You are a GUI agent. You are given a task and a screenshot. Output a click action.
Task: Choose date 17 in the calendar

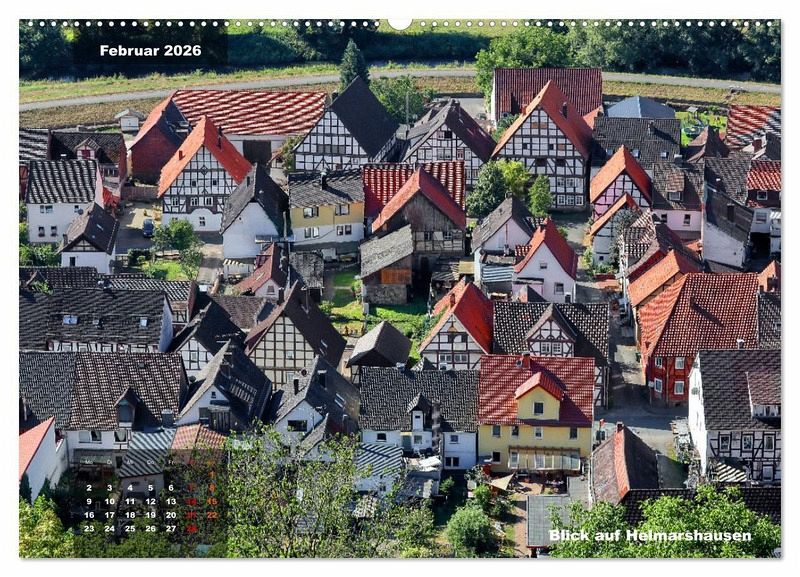coord(110,515)
